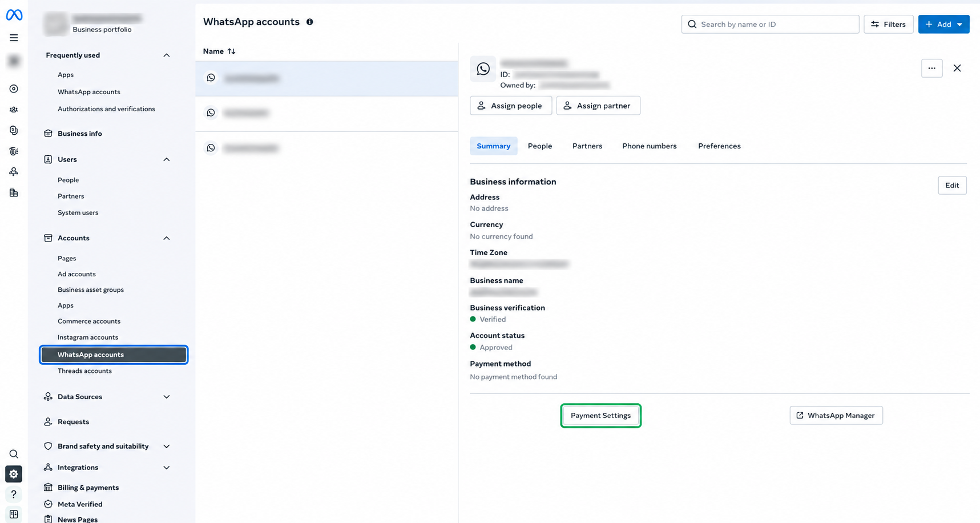Click the 'Approved' account status text

[x=496, y=347]
